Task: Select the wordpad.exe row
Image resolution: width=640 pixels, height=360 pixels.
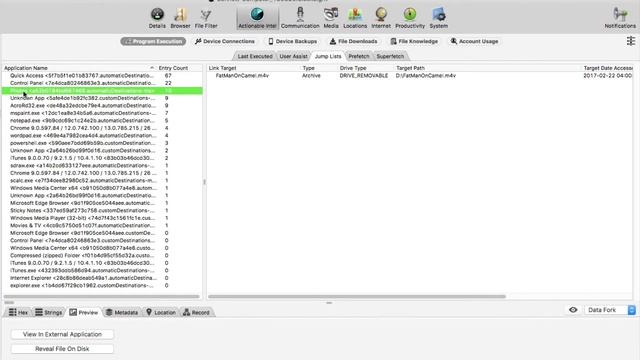Action: 102,136
